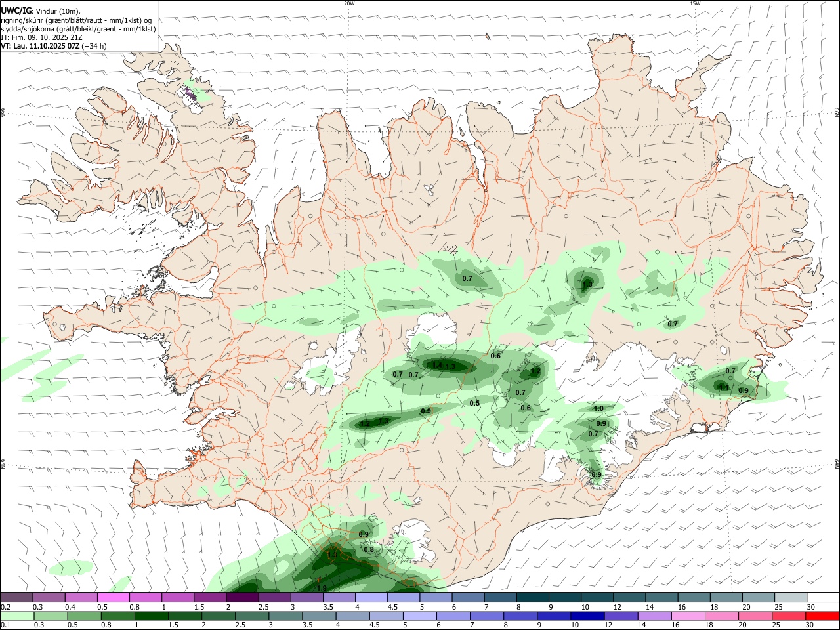840x630 pixels.
Task: Select lower-scale green swatch between 0.5 and 0.8
Action: [84, 616]
